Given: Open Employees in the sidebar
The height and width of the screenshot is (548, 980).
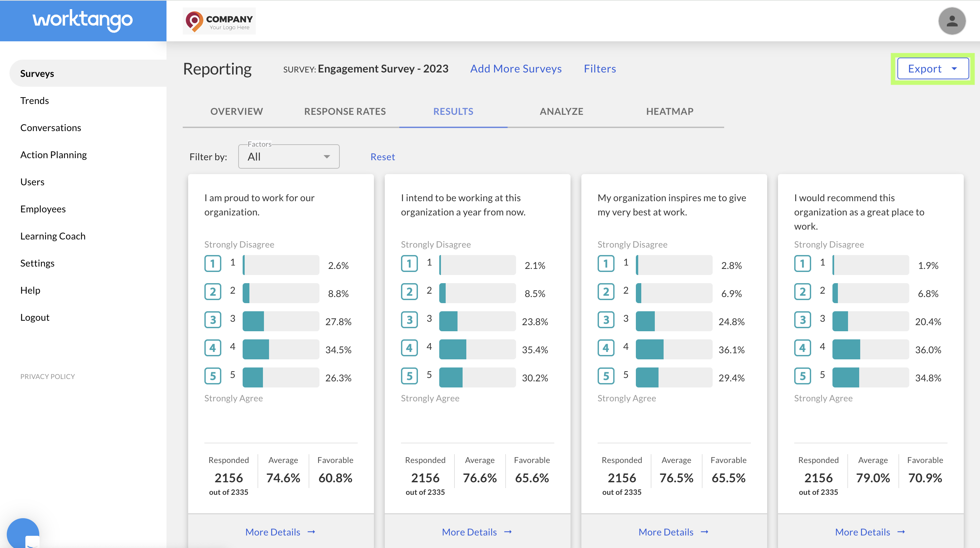Looking at the screenshot, I should coord(43,209).
